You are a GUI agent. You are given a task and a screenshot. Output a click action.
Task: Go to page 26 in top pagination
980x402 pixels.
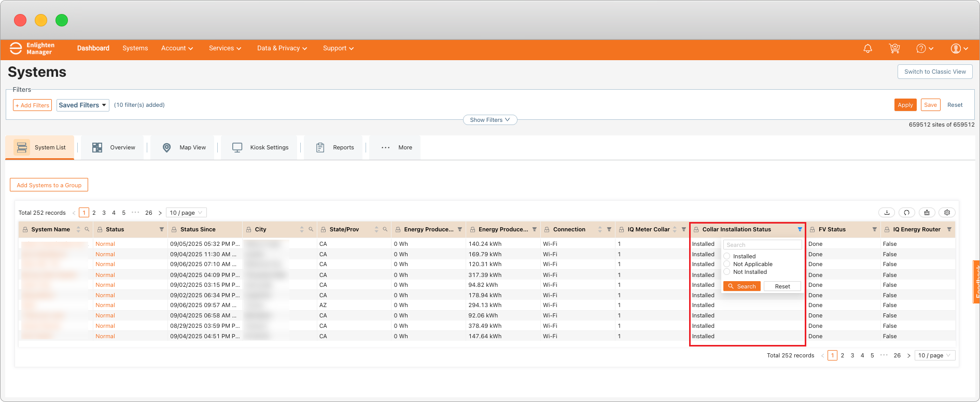click(x=149, y=213)
